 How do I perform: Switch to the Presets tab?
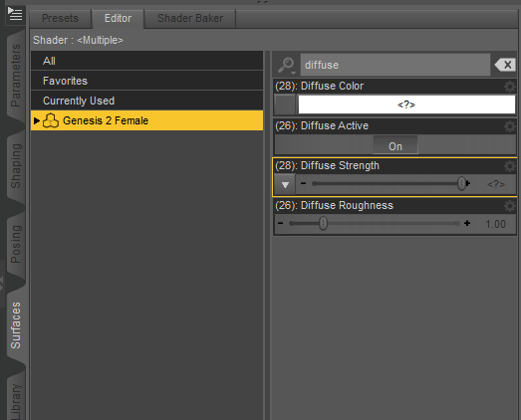click(60, 18)
